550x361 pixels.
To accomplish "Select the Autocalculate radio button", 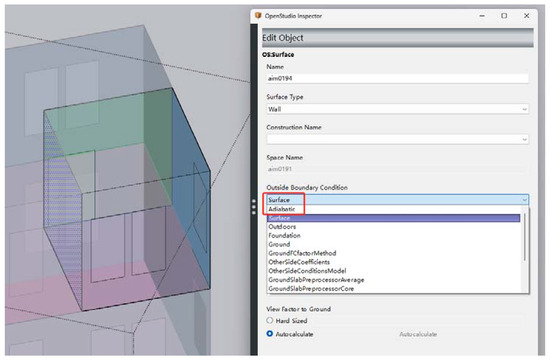I will (x=269, y=334).
